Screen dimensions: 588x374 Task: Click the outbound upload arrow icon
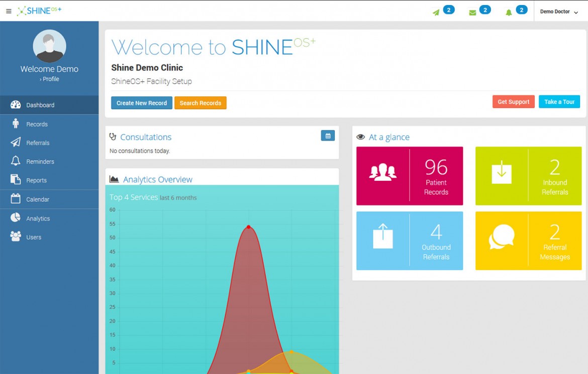point(383,236)
